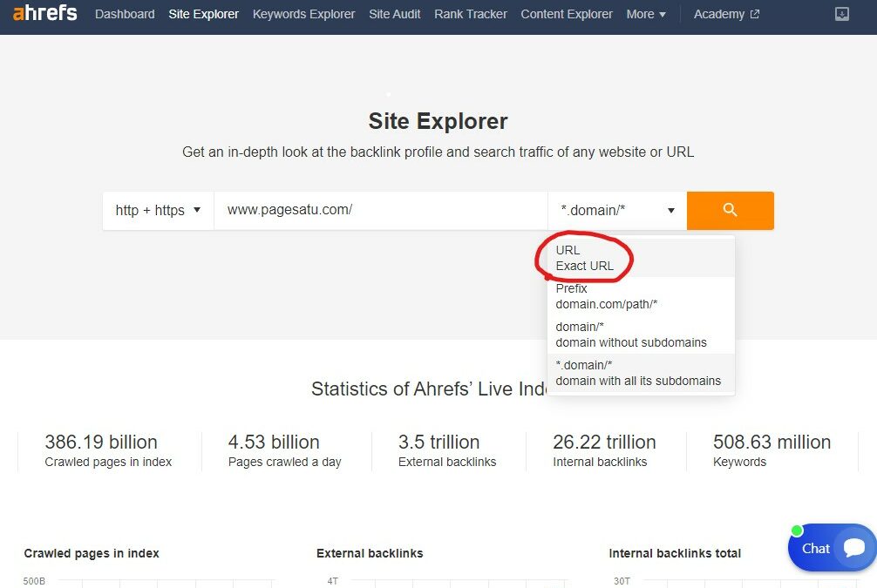Screen dimensions: 877x588
Task: Open the Chat bubble widget
Action: click(x=833, y=548)
